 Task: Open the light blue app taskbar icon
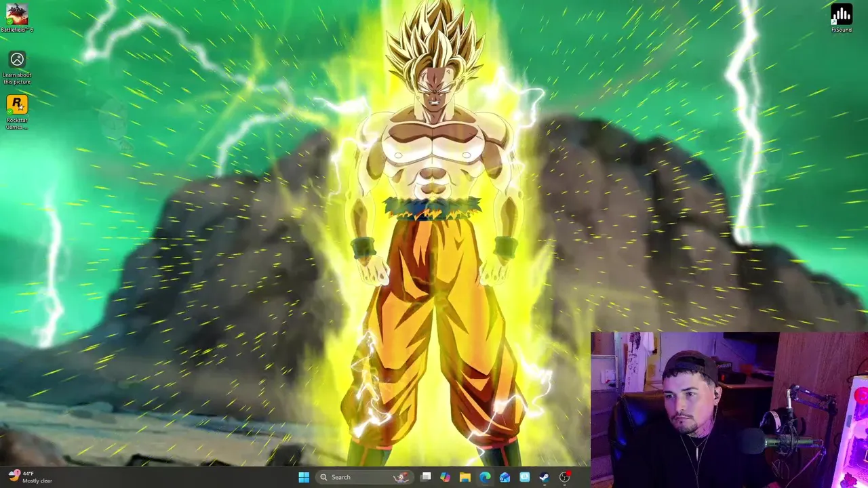[524, 477]
